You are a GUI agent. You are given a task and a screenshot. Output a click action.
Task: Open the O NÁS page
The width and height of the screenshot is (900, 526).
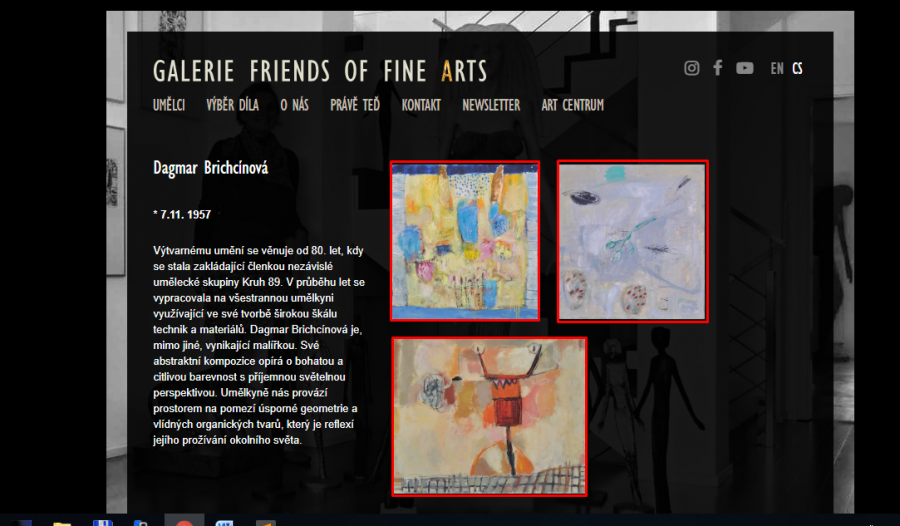(x=294, y=105)
